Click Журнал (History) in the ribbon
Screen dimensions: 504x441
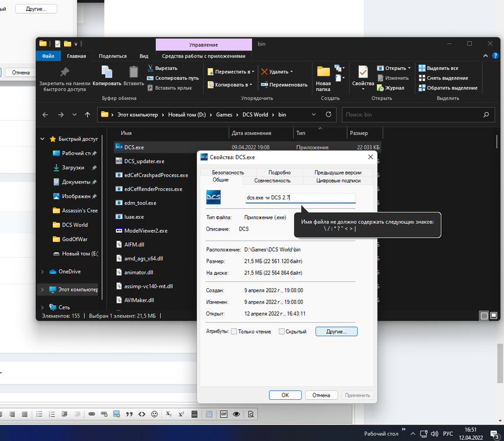(390, 88)
